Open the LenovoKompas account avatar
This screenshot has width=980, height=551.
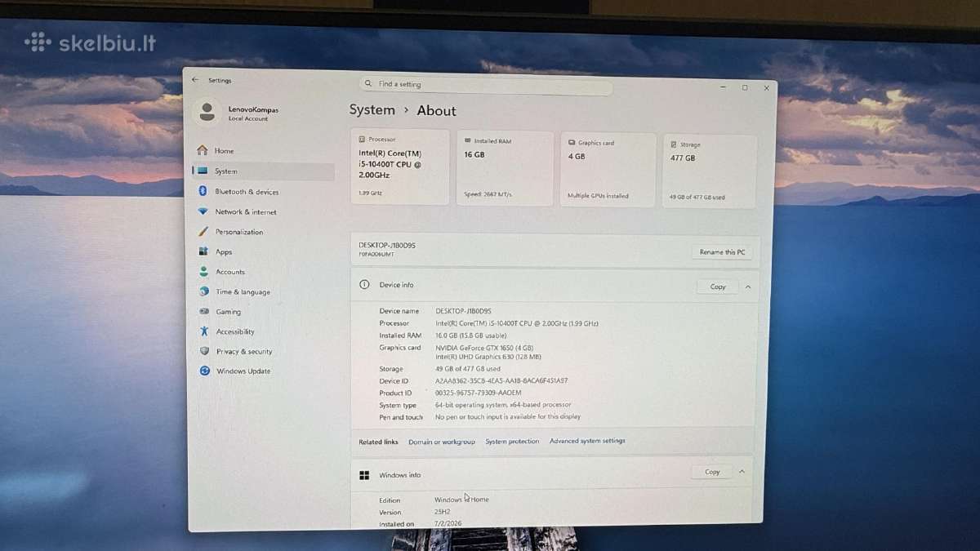pos(207,112)
